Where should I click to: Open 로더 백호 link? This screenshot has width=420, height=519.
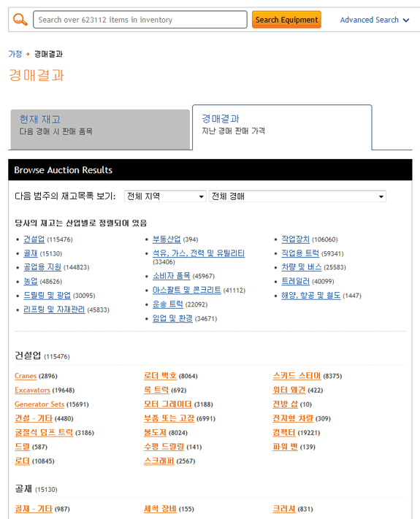[x=160, y=376]
